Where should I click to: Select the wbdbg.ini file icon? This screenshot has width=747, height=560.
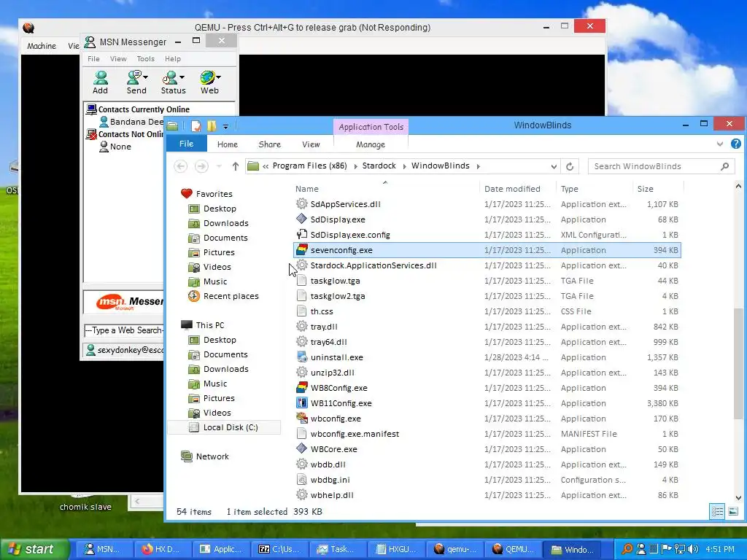click(301, 480)
